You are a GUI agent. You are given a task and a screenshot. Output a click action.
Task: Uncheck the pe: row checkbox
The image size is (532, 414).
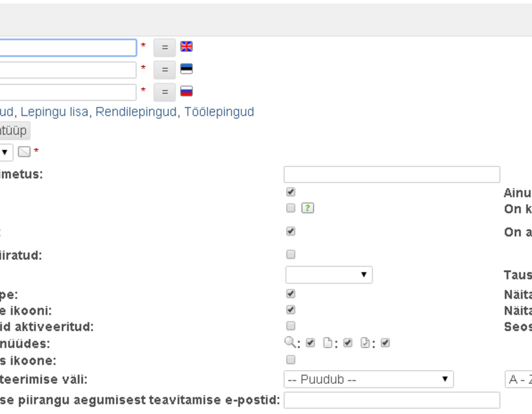(x=291, y=293)
